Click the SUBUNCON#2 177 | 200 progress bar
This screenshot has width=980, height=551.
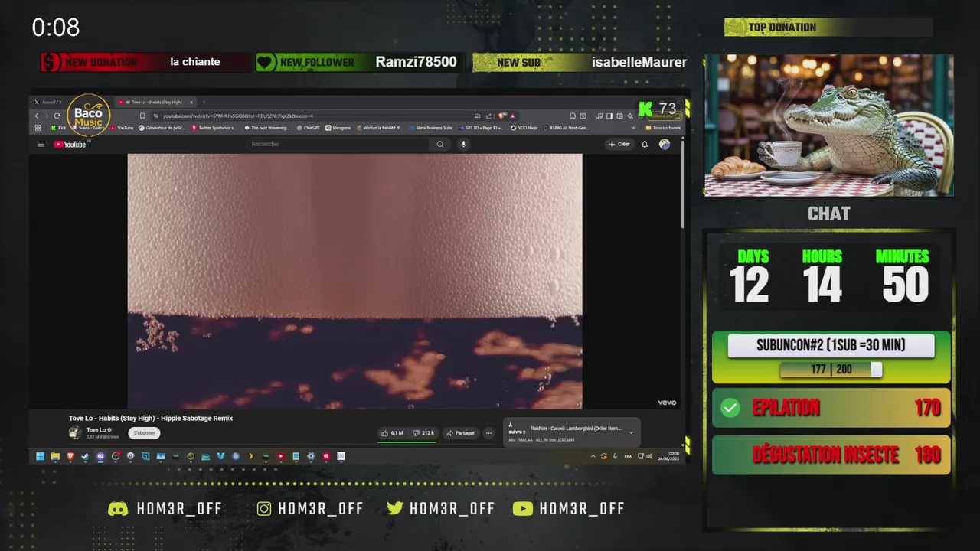point(831,370)
